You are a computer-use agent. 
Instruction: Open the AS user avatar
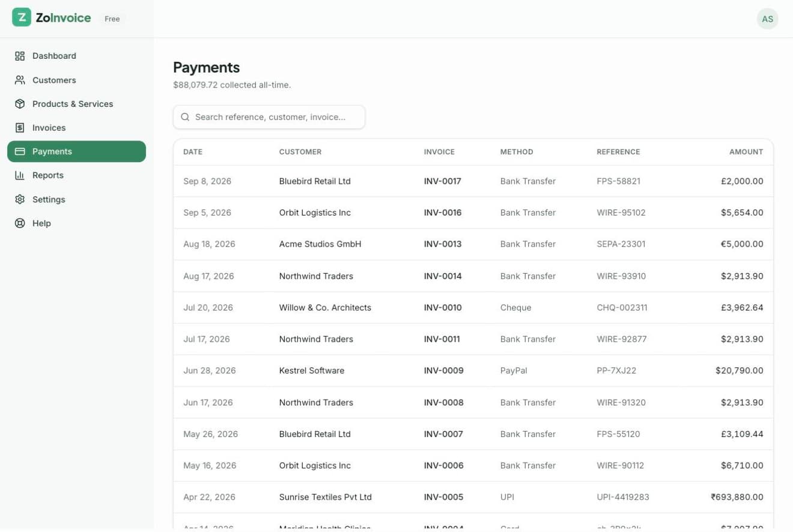click(767, 19)
